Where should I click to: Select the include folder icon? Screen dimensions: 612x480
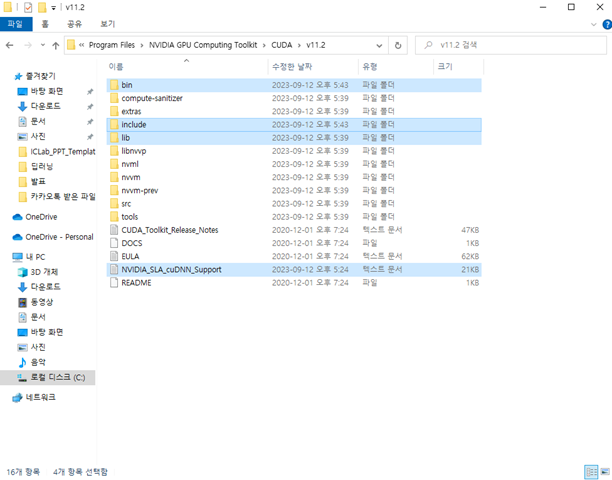(x=114, y=124)
